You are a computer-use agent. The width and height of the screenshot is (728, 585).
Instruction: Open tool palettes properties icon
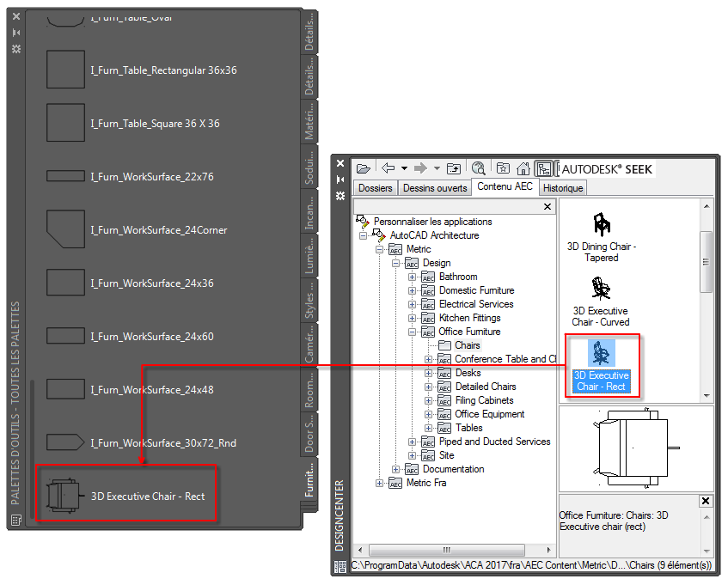click(x=16, y=49)
